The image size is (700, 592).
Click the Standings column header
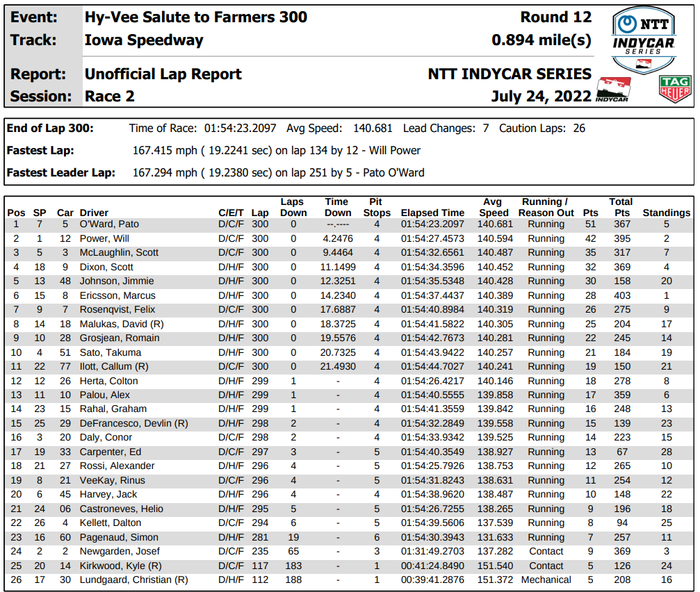(x=666, y=213)
